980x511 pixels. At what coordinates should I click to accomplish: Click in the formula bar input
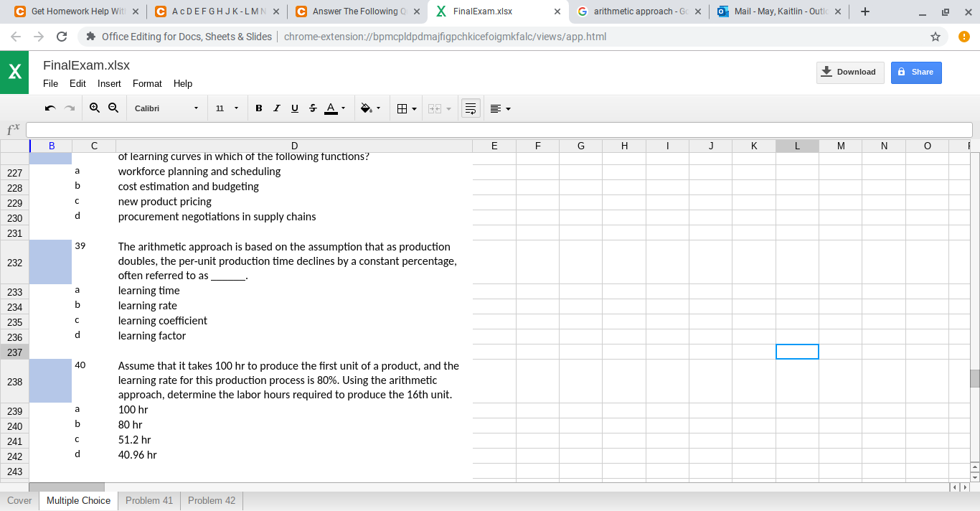click(499, 130)
